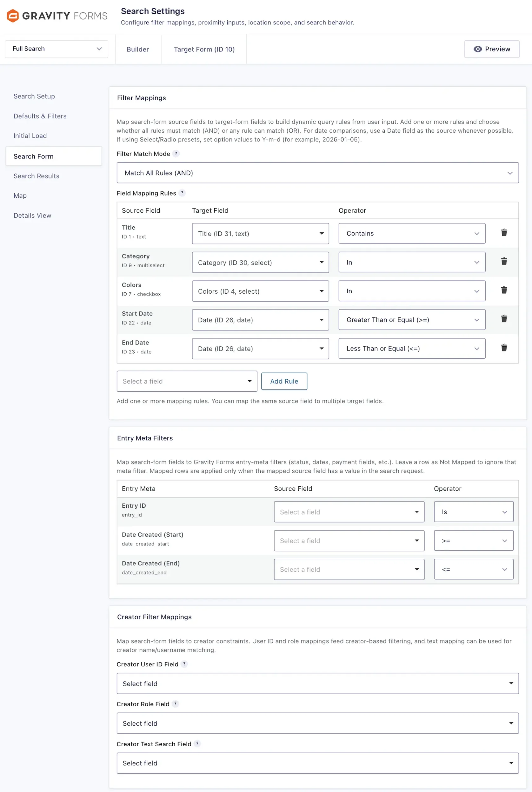Open Creator Text Search Field help tooltip
The image size is (532, 792).
197,743
